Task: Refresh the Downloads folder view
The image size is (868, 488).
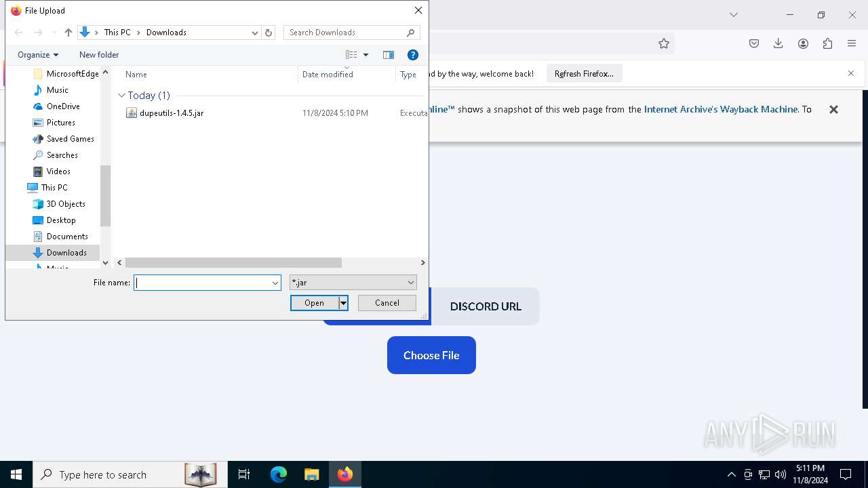Action: [269, 33]
